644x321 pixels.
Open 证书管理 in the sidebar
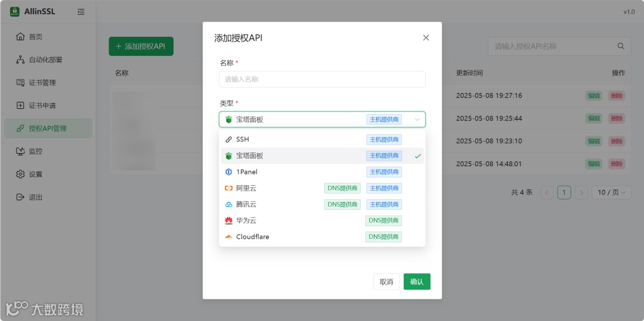[48, 83]
